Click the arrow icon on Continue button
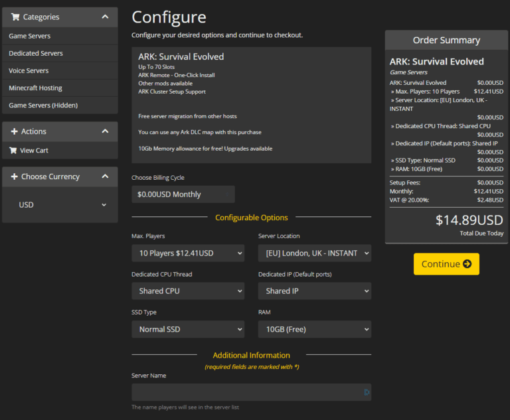 [467, 264]
